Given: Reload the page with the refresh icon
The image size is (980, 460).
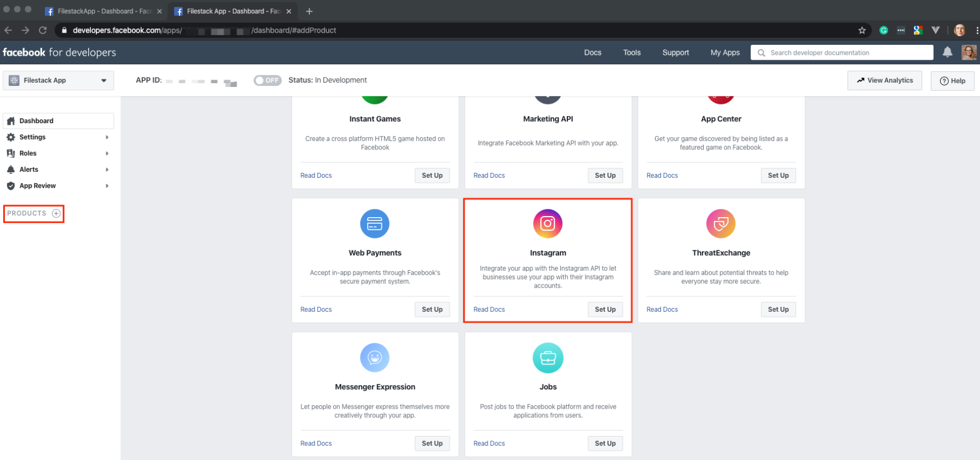Looking at the screenshot, I should 43,30.
